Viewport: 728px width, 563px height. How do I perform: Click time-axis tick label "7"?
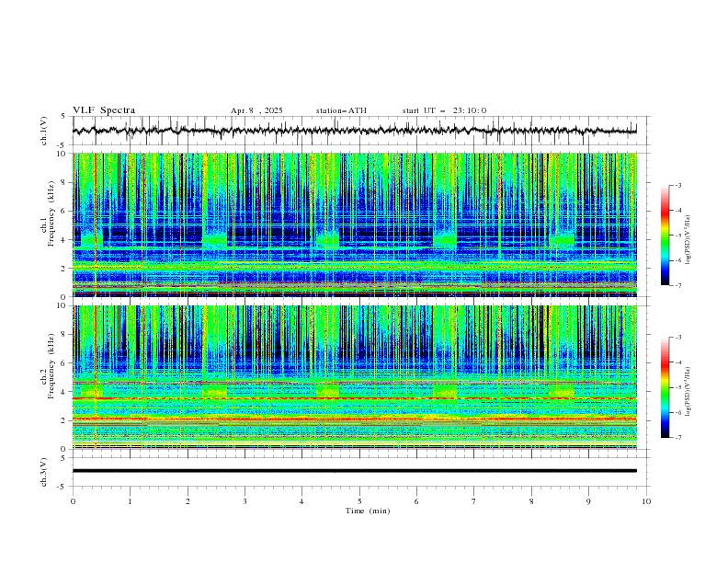click(x=474, y=501)
